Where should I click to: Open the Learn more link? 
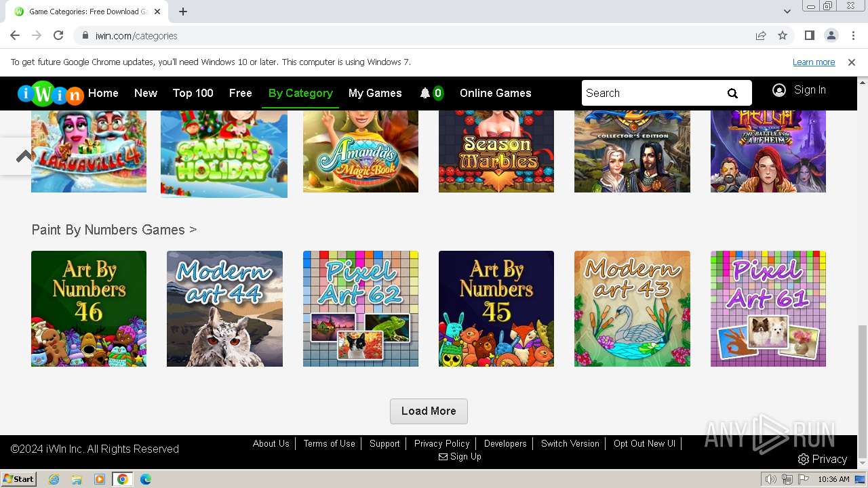pos(814,62)
